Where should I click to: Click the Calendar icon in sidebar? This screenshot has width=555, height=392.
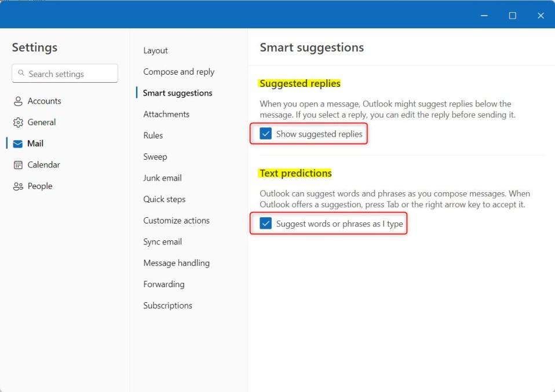click(x=18, y=165)
